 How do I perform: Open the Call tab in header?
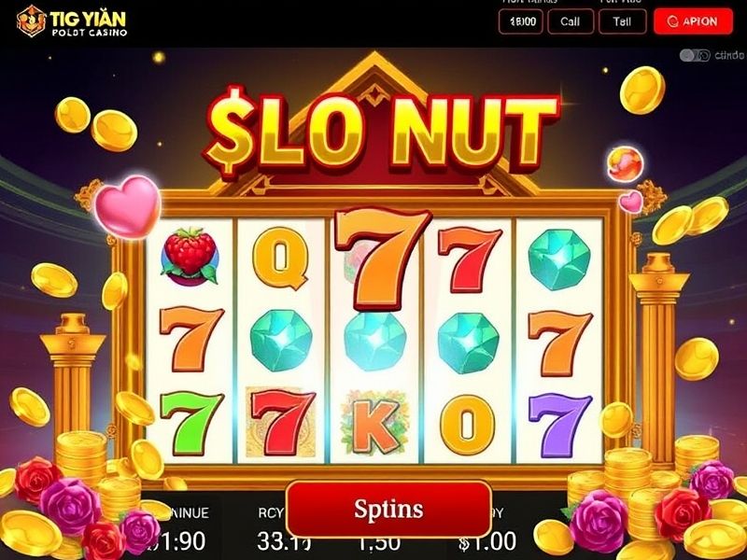tap(571, 21)
